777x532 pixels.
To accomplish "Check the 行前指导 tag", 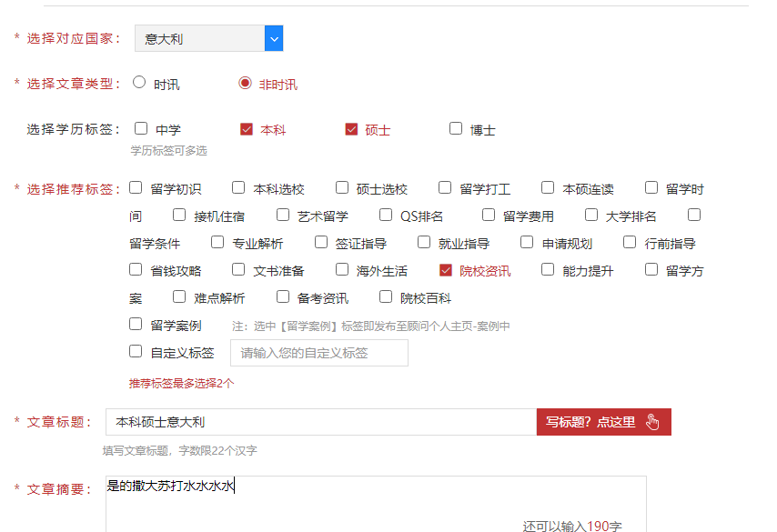I will click(630, 242).
